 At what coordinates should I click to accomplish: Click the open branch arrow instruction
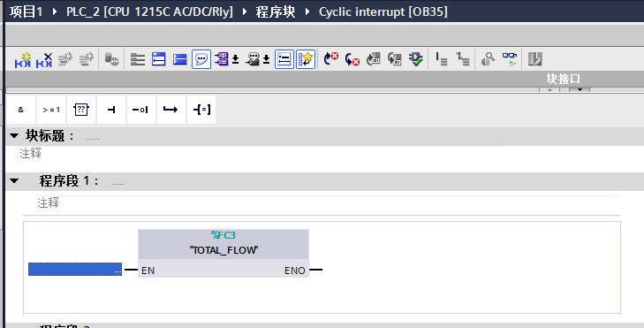(x=170, y=110)
